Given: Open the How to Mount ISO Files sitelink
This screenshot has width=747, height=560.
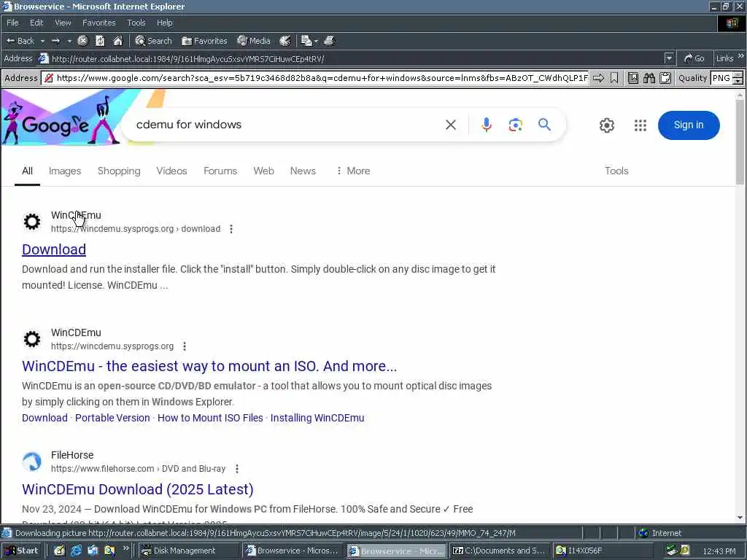Looking at the screenshot, I should pyautogui.click(x=210, y=418).
